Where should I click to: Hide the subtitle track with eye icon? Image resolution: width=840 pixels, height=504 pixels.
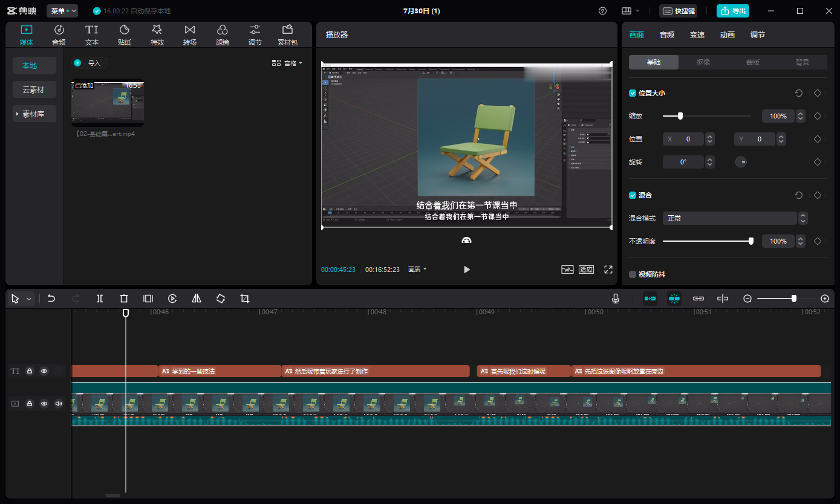coord(44,371)
